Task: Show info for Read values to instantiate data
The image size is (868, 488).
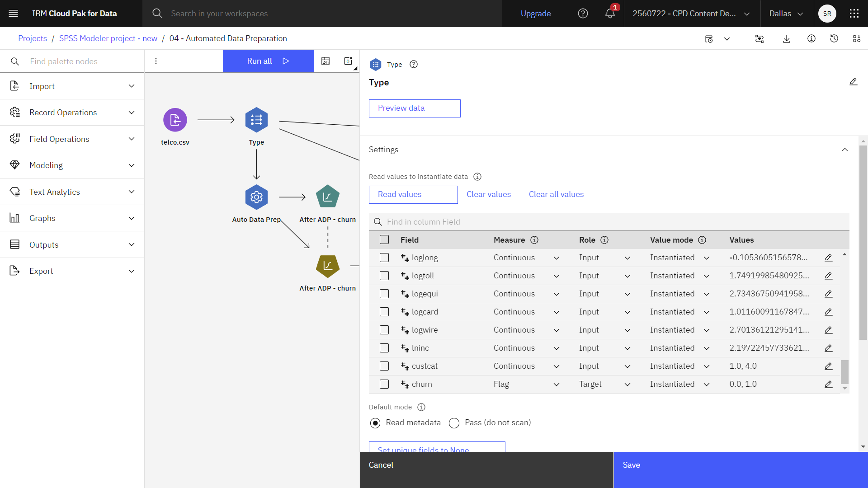Action: (x=477, y=177)
